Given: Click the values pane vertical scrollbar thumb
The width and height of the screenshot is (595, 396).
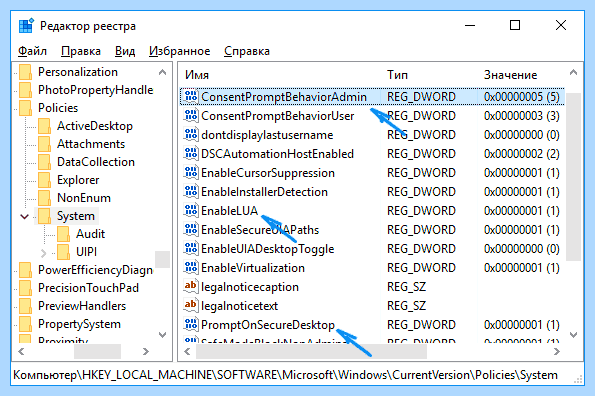Looking at the screenshot, I should [573, 177].
